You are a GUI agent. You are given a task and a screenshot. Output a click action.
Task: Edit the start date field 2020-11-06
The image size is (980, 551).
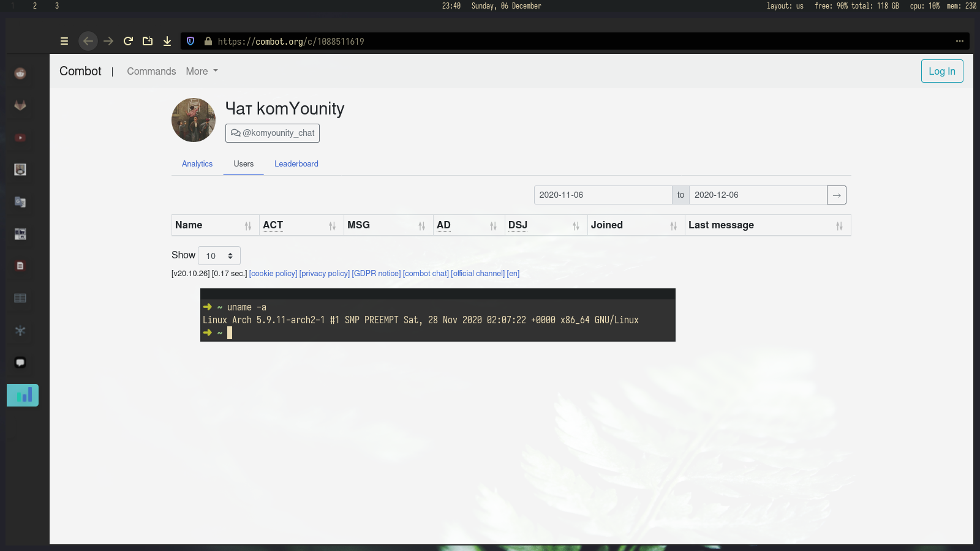[603, 195]
